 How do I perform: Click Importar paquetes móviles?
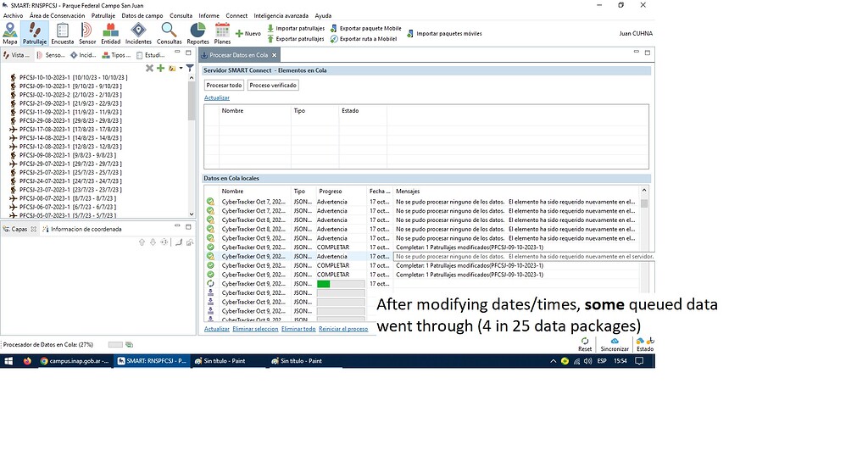(444, 34)
